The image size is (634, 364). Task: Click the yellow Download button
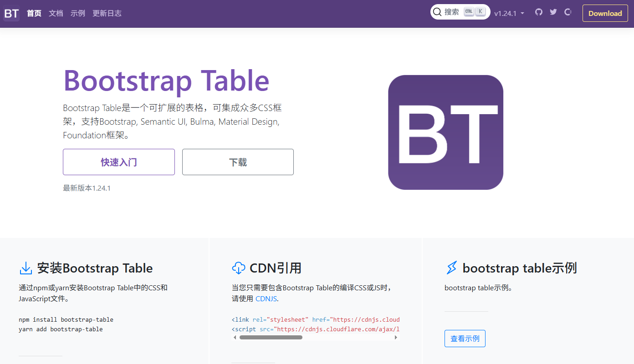(x=605, y=13)
